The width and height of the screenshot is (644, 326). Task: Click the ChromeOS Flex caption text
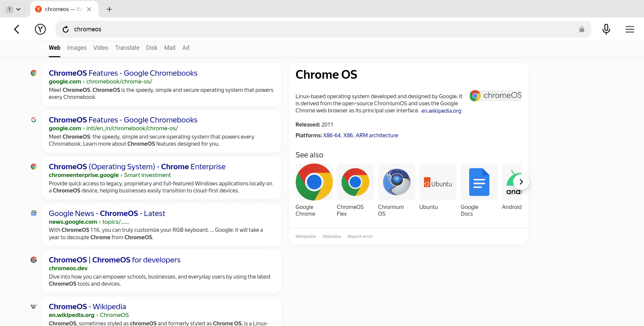(350, 210)
